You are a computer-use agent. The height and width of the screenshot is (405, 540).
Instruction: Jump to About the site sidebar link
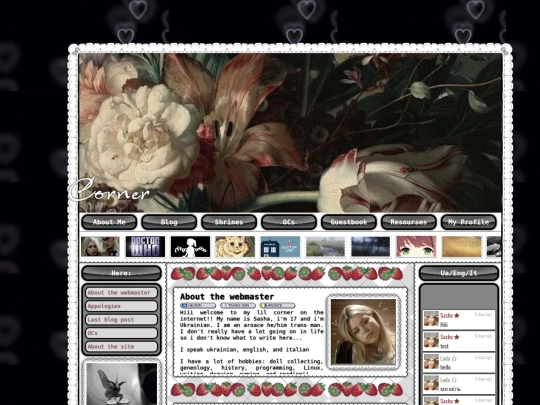tap(121, 346)
